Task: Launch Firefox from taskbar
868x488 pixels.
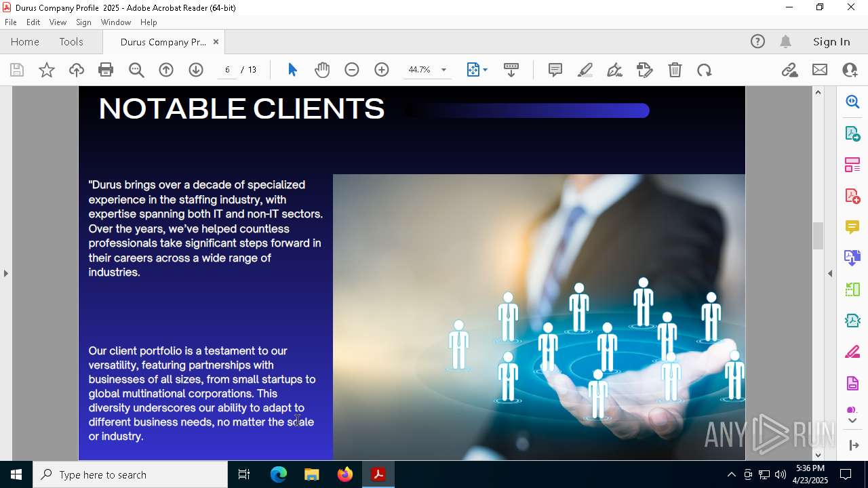Action: coord(344,474)
